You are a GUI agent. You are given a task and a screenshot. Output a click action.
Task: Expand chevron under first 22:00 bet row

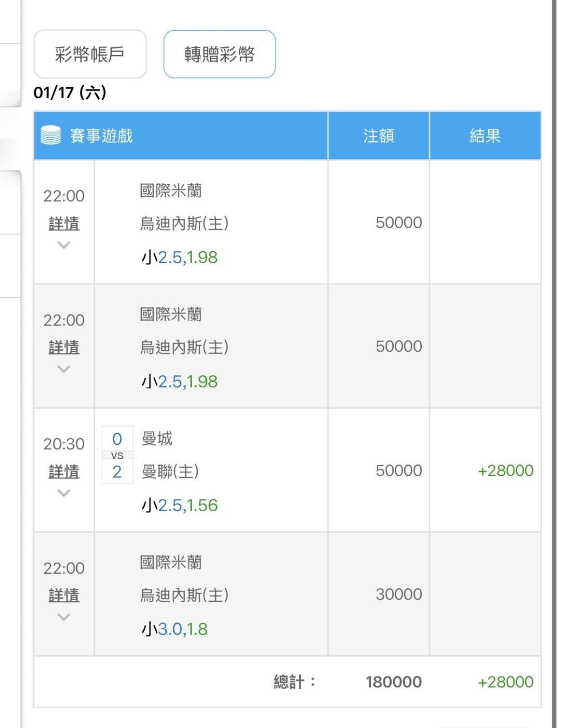[x=64, y=245]
